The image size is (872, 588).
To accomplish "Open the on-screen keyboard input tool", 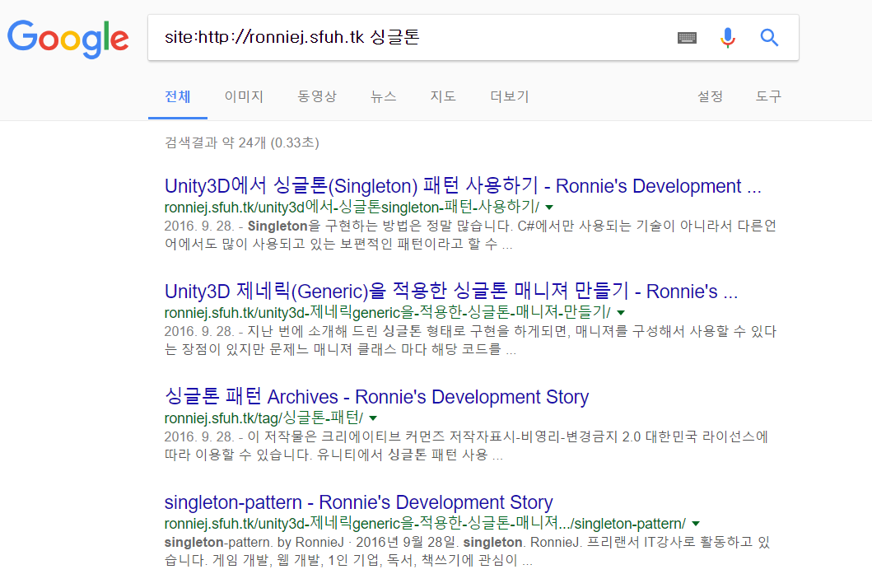I will pyautogui.click(x=687, y=38).
